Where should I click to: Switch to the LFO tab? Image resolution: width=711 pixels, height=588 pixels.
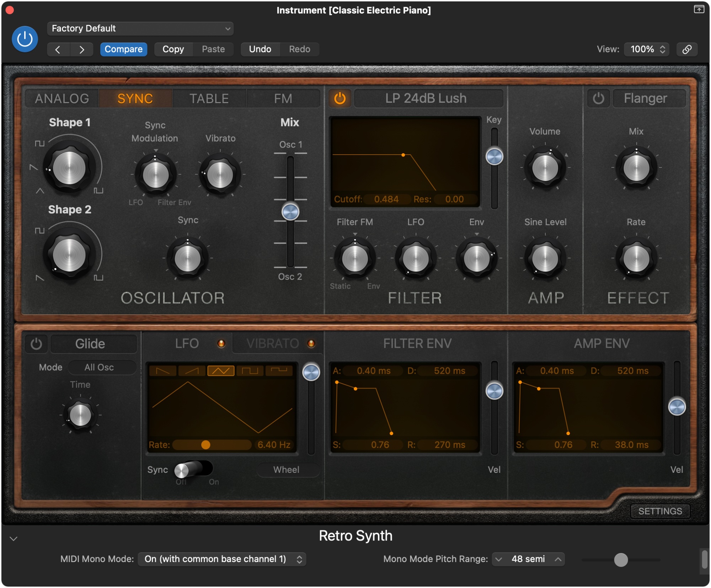187,344
